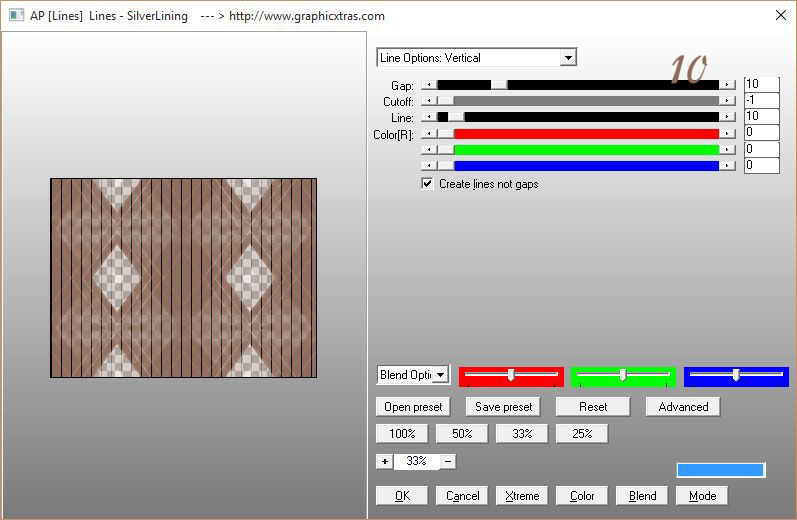Click the right arrow of the Color[R] slider
This screenshot has width=797, height=520.
727,134
